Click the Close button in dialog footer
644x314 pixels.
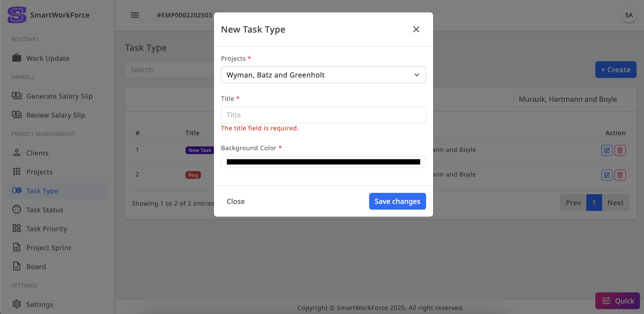[236, 201]
